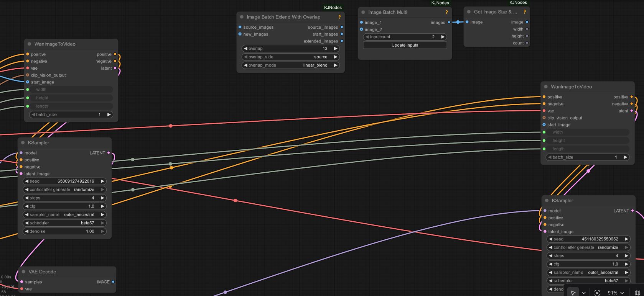Click the Get Image Size node title
Image resolution: width=644 pixels, height=296 pixels.
pos(496,12)
